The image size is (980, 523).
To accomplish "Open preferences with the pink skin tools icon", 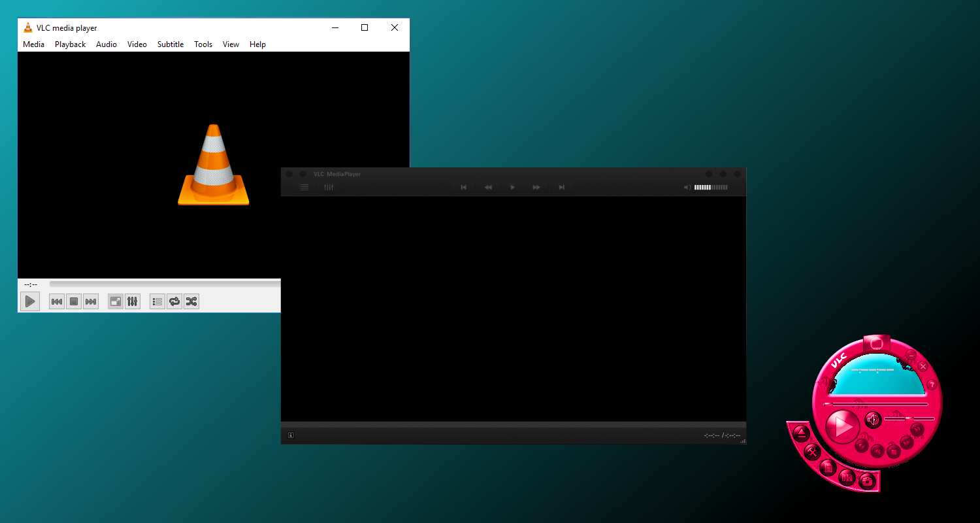I will tap(812, 452).
